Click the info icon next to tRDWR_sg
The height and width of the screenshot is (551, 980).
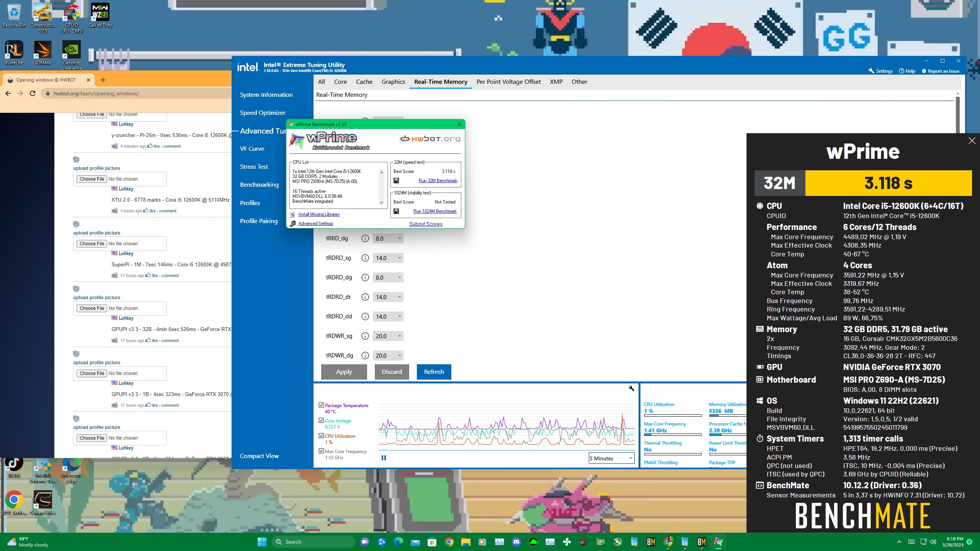pyautogui.click(x=365, y=336)
